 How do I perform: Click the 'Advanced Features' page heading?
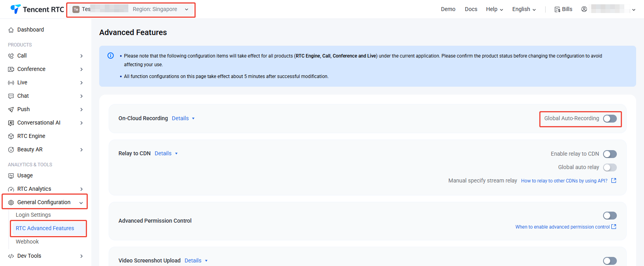(x=133, y=32)
